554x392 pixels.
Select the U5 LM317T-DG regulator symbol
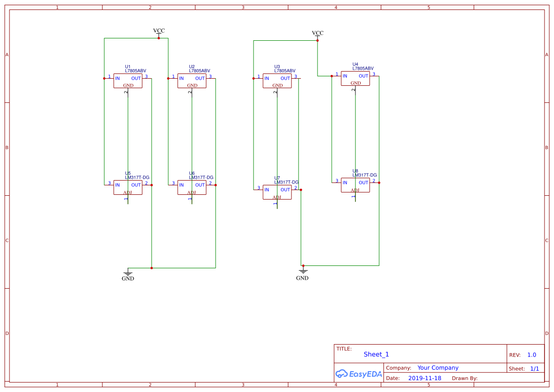point(127,188)
